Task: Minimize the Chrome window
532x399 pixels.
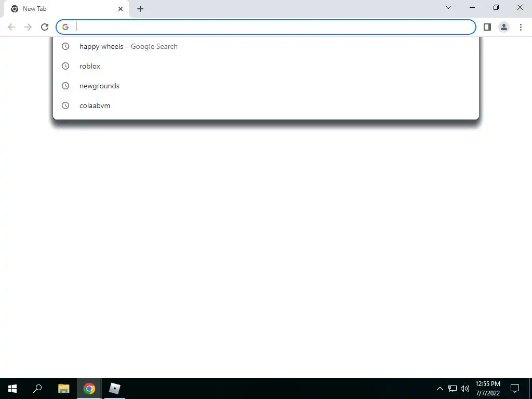Action: coord(472,7)
